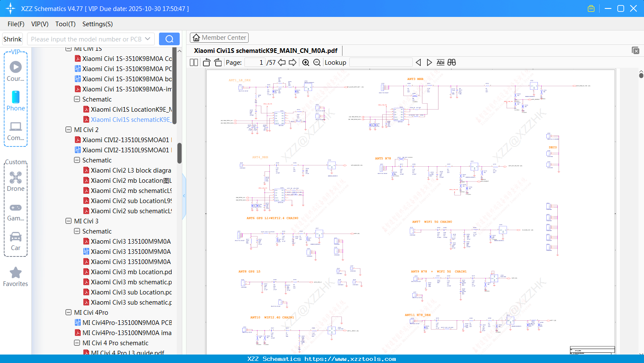Click the Lookup text field
The width and height of the screenshot is (644, 363).
coord(381,63)
